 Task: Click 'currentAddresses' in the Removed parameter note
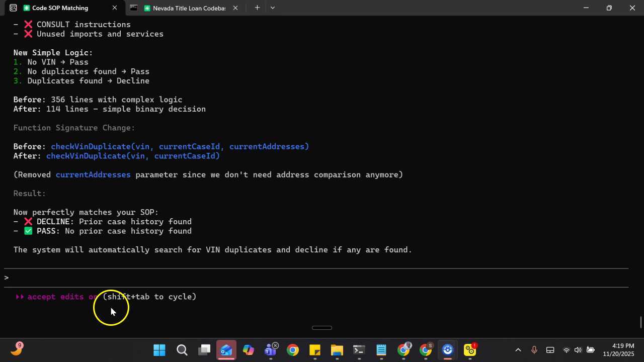tap(93, 175)
